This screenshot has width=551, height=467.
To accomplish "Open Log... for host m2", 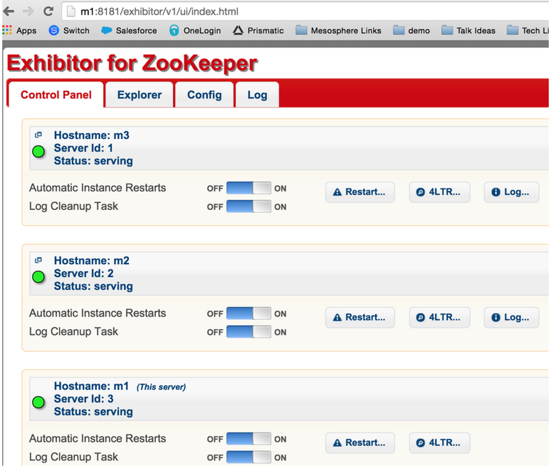I will 511,317.
